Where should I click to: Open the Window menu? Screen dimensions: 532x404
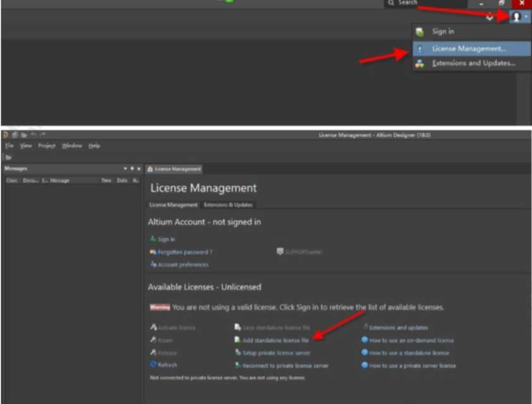pos(71,146)
